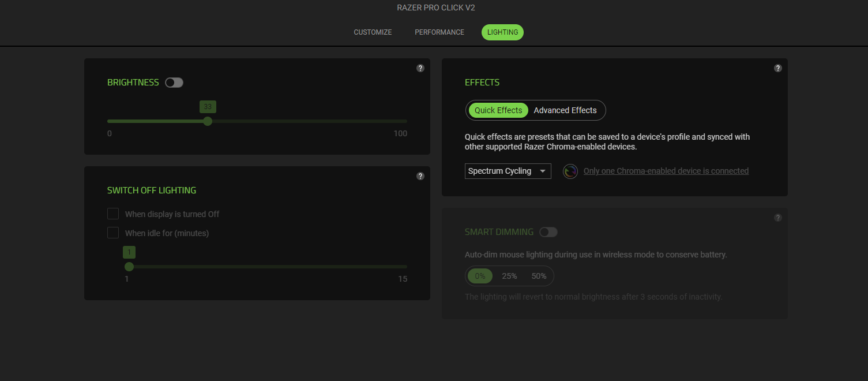Open the Spectrum Cycling effect dropdown
Screen dimensions: 868x381
508,171
